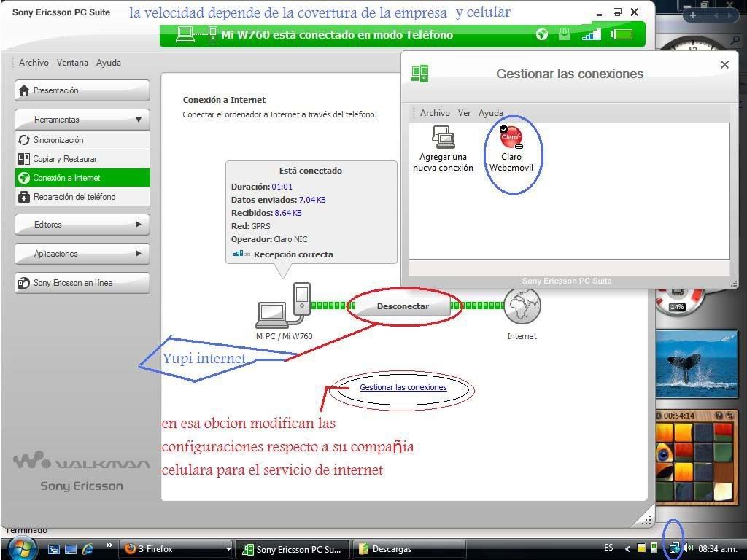747x560 pixels.
Task: Select Conexión a Internet in sidebar
Action: [x=82, y=178]
